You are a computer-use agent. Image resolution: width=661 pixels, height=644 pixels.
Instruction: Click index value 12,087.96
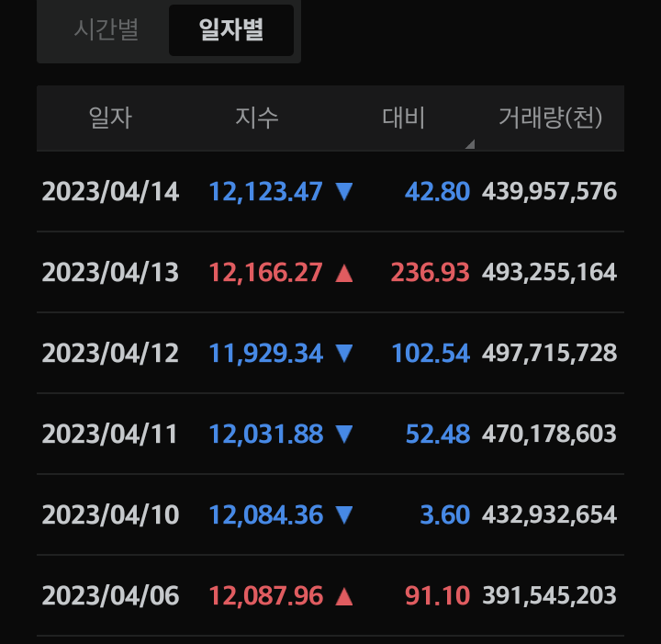pos(265,595)
